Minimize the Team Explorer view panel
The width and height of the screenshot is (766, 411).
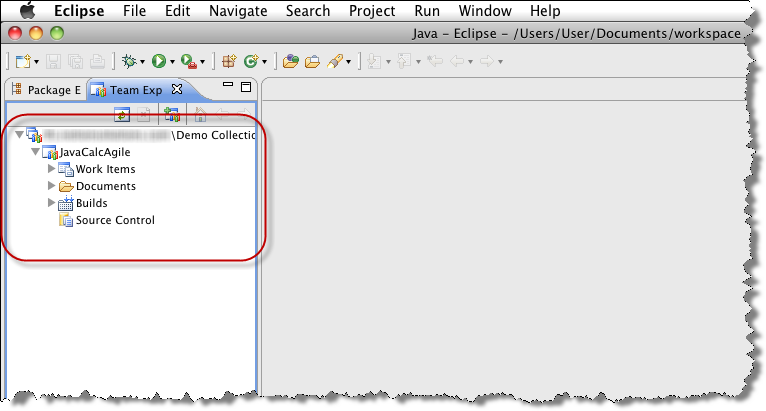[x=228, y=84]
